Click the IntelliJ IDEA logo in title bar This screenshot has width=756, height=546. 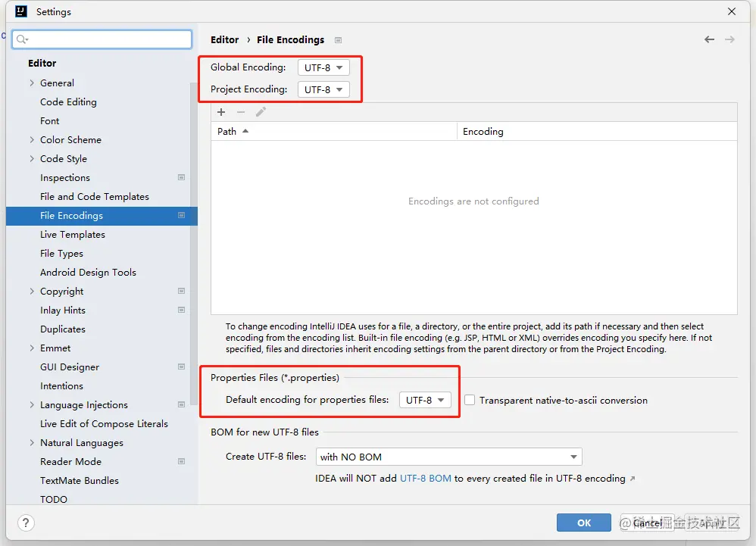coord(21,11)
